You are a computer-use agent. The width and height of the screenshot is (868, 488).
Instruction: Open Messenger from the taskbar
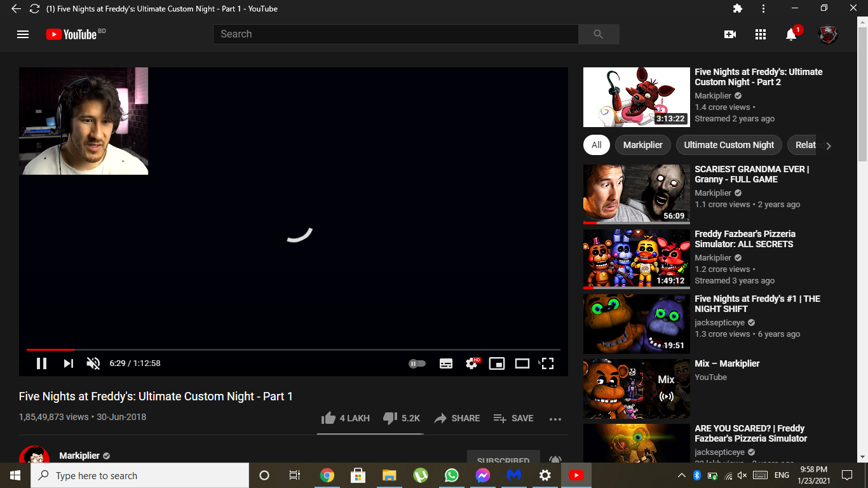(483, 475)
